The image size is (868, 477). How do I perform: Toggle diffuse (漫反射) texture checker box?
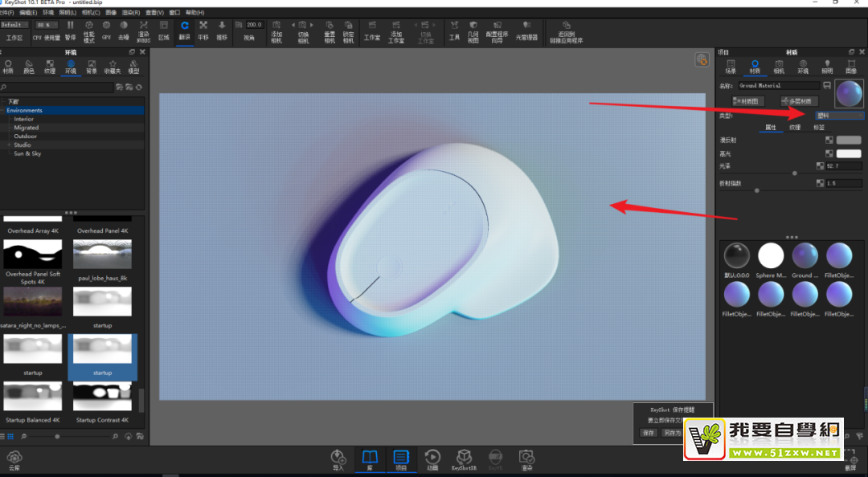[x=829, y=140]
